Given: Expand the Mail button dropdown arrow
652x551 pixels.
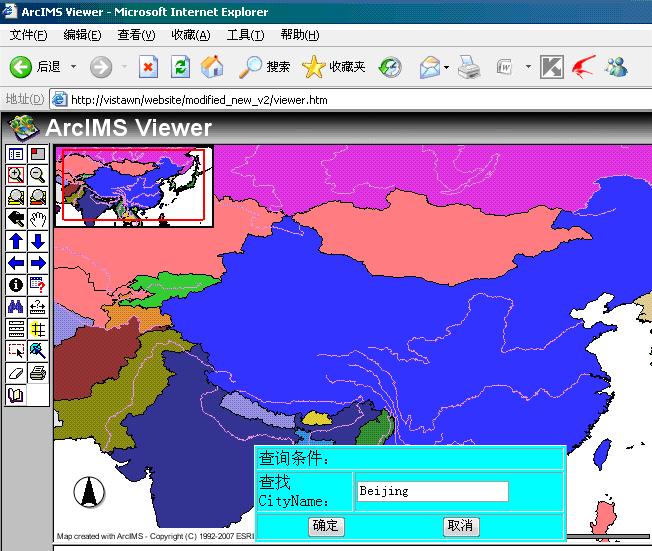Looking at the screenshot, I should click(x=447, y=67).
